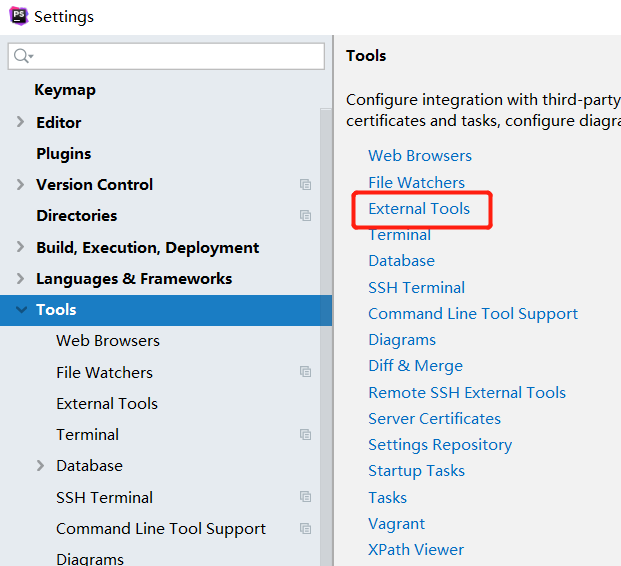Select Plugins in the settings tree
This screenshot has height=566, width=621.
pyautogui.click(x=64, y=154)
